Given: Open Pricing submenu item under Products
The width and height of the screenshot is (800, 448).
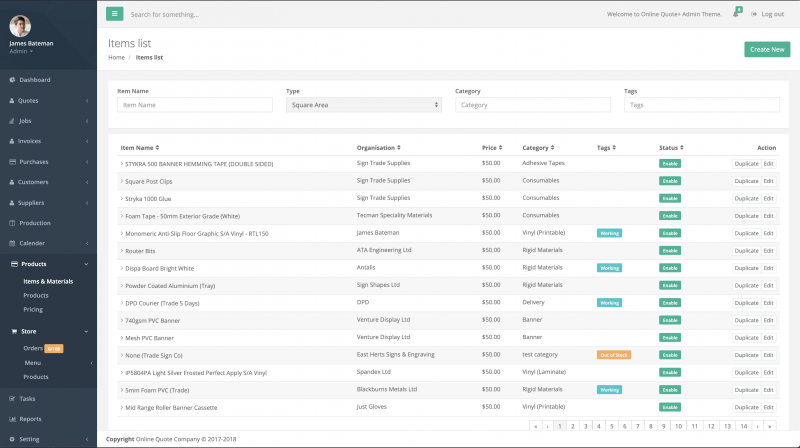Looking at the screenshot, I should (x=33, y=309).
